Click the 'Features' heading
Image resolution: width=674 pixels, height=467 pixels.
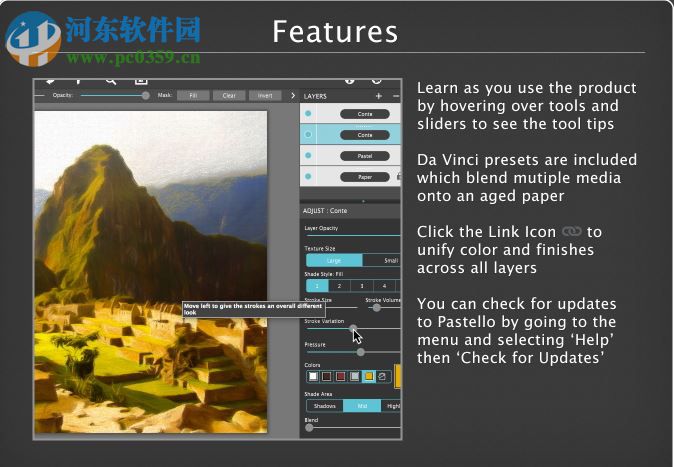tap(335, 32)
